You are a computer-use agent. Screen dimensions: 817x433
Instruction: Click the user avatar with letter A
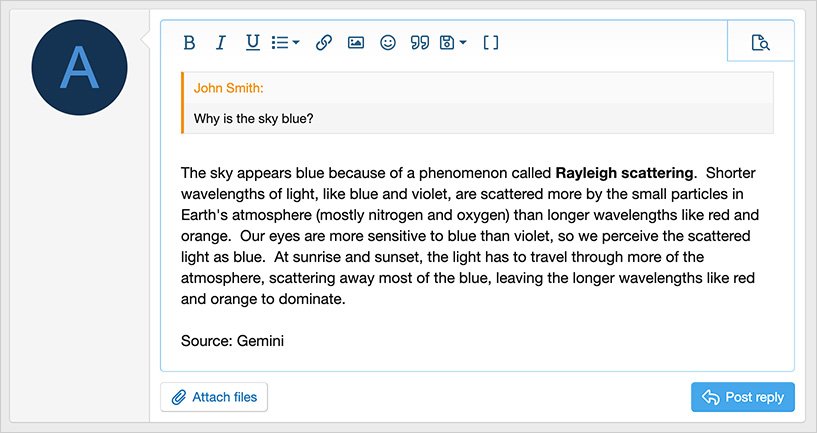tap(80, 67)
